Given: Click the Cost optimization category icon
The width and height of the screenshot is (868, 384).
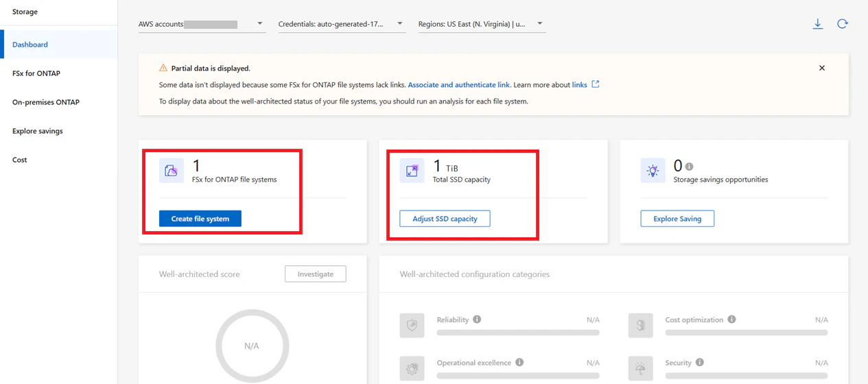Looking at the screenshot, I should (641, 326).
